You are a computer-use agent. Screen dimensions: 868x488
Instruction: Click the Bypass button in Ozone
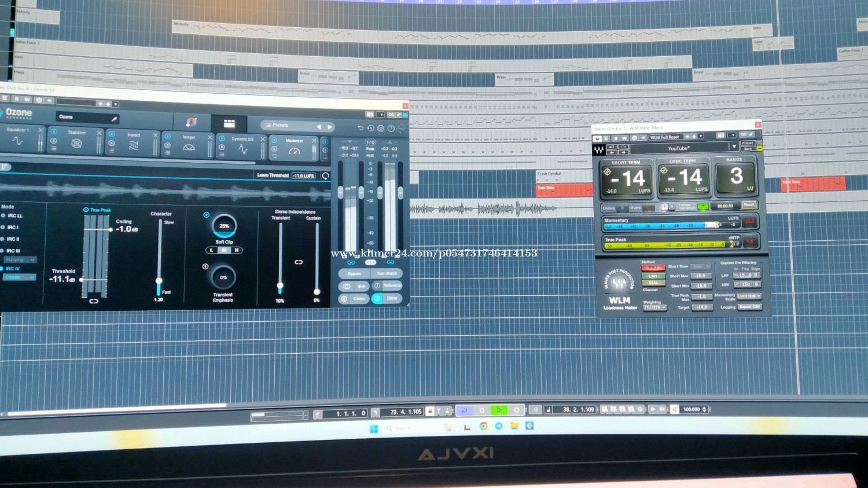click(x=354, y=273)
